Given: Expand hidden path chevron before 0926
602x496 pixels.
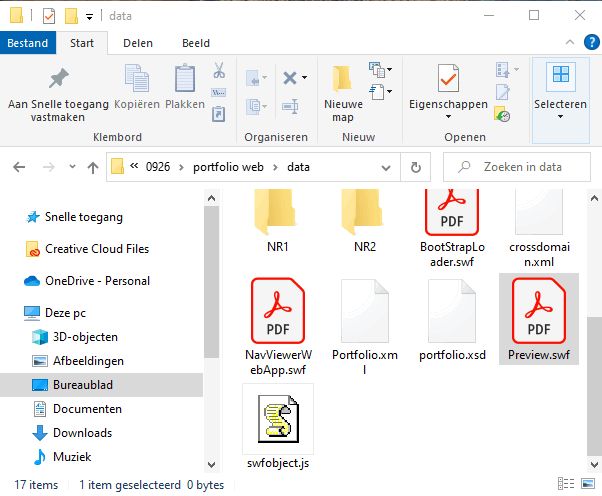Looking at the screenshot, I should pyautogui.click(x=134, y=166).
